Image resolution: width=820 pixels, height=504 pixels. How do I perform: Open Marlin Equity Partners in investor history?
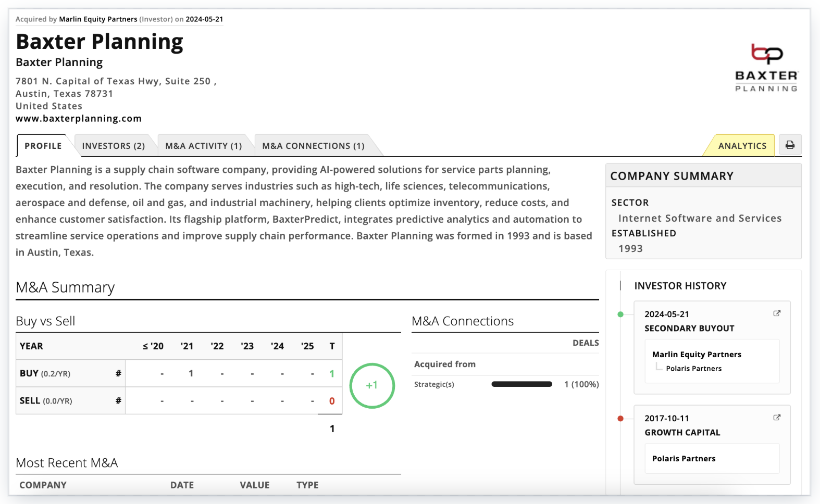(697, 354)
